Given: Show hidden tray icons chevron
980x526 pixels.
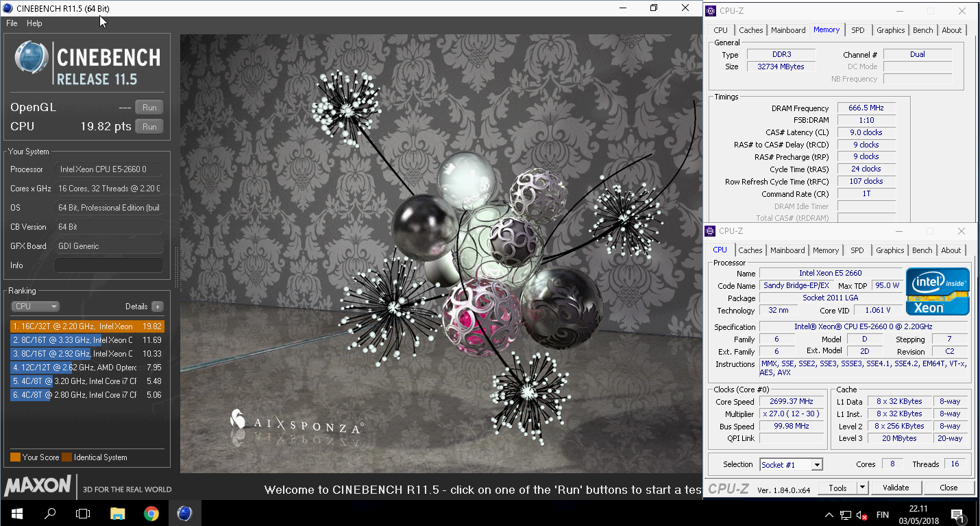Looking at the screenshot, I should pyautogui.click(x=829, y=514).
